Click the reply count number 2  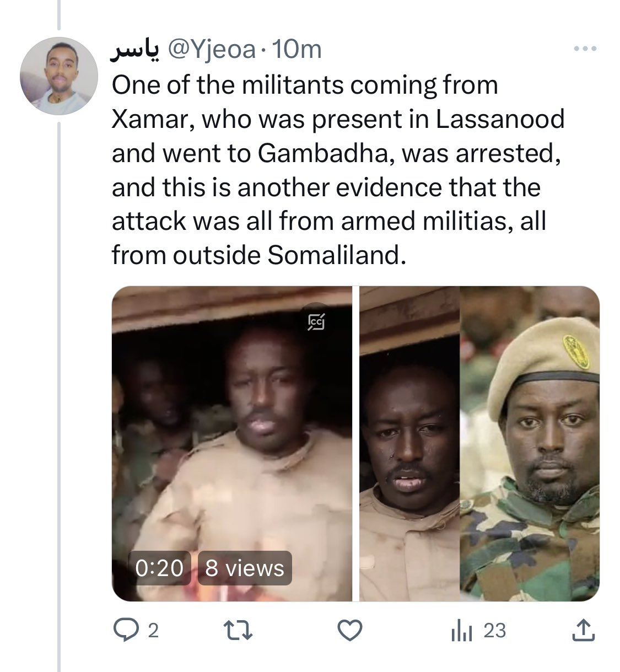pyautogui.click(x=154, y=631)
